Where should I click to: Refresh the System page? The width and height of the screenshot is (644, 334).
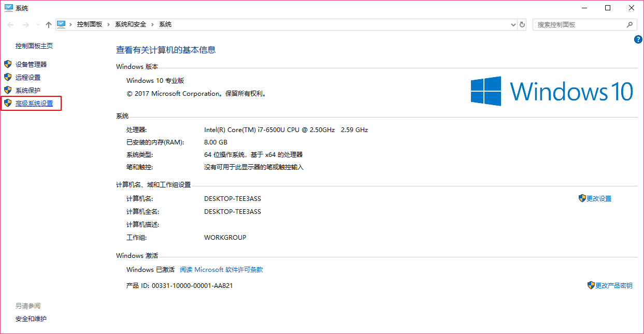coord(522,24)
